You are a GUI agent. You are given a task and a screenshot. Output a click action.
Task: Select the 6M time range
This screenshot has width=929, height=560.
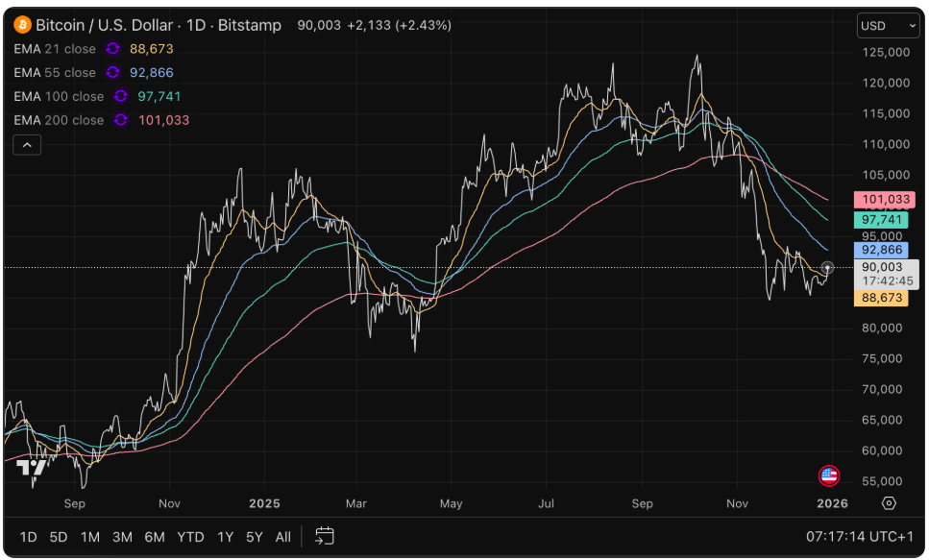click(155, 537)
